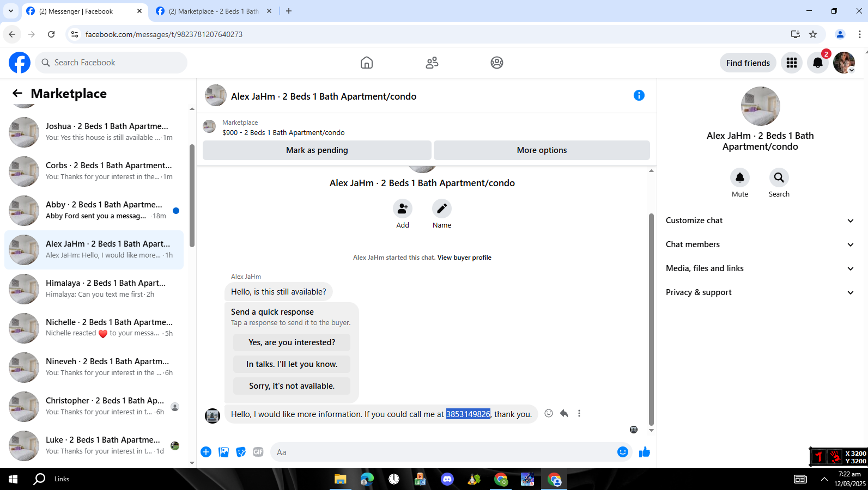The height and width of the screenshot is (490, 868).
Task: Open the Friends icon in top navigation
Action: coord(432,63)
